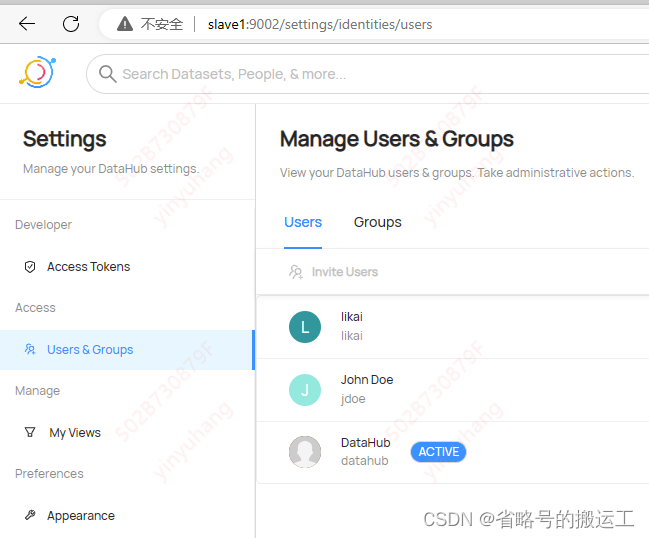The height and width of the screenshot is (538, 649).
Task: Click the 不安全 security label
Action: coord(162,24)
